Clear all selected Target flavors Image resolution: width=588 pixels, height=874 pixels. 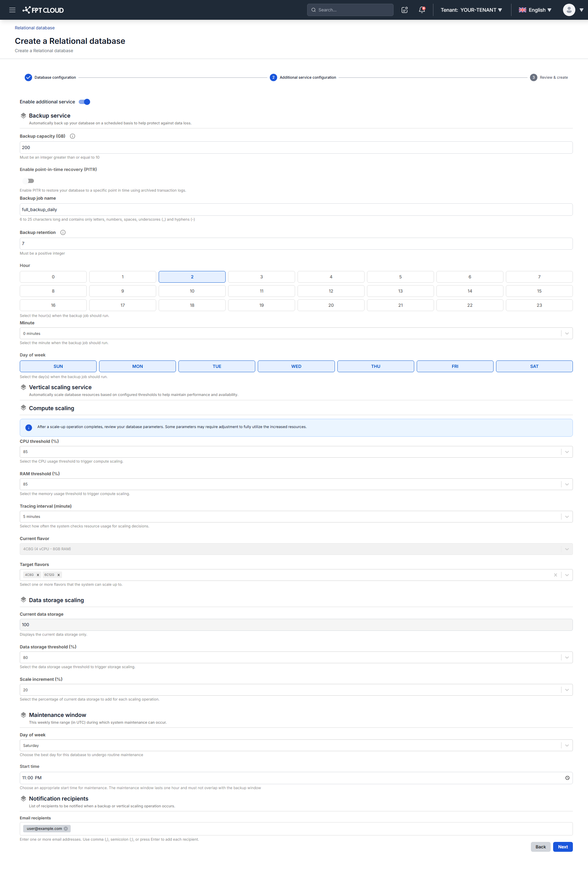555,575
